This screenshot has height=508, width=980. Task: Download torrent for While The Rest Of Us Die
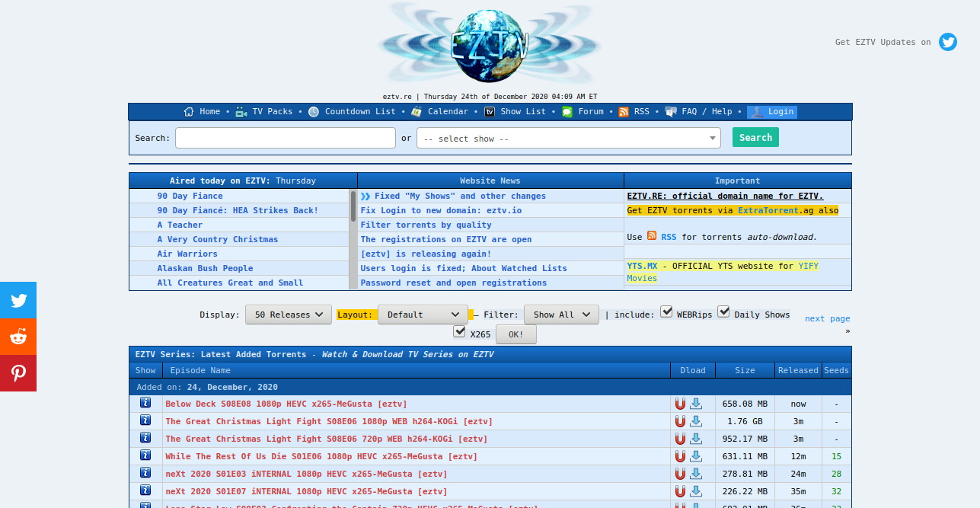696,456
